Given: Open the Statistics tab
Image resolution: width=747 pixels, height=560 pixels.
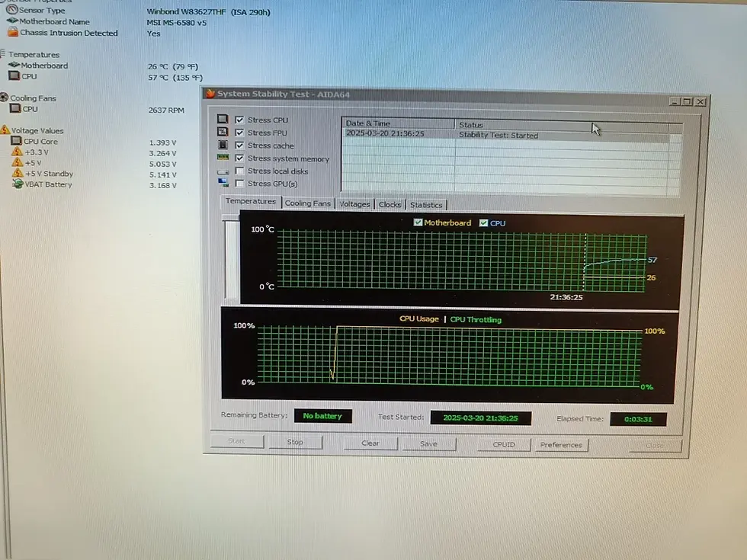Looking at the screenshot, I should tap(426, 205).
